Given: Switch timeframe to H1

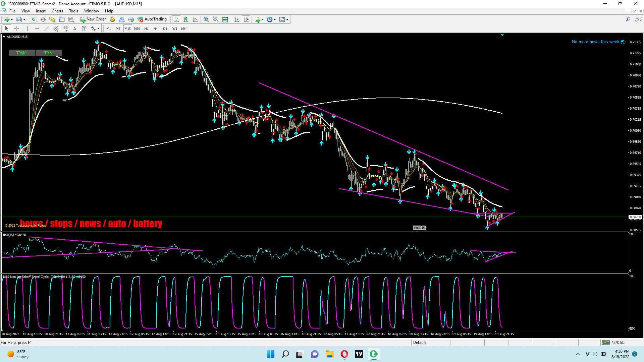Looking at the screenshot, I should coord(146,29).
